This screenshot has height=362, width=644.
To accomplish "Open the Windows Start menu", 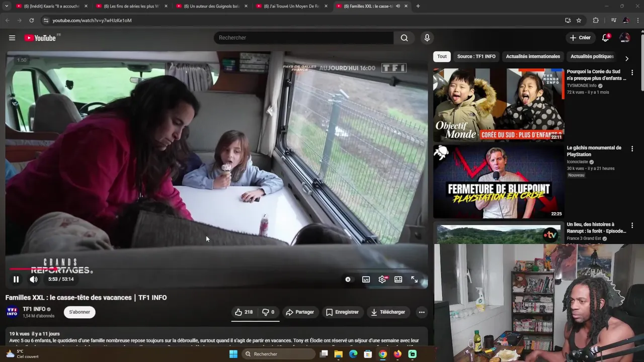I will click(x=233, y=354).
